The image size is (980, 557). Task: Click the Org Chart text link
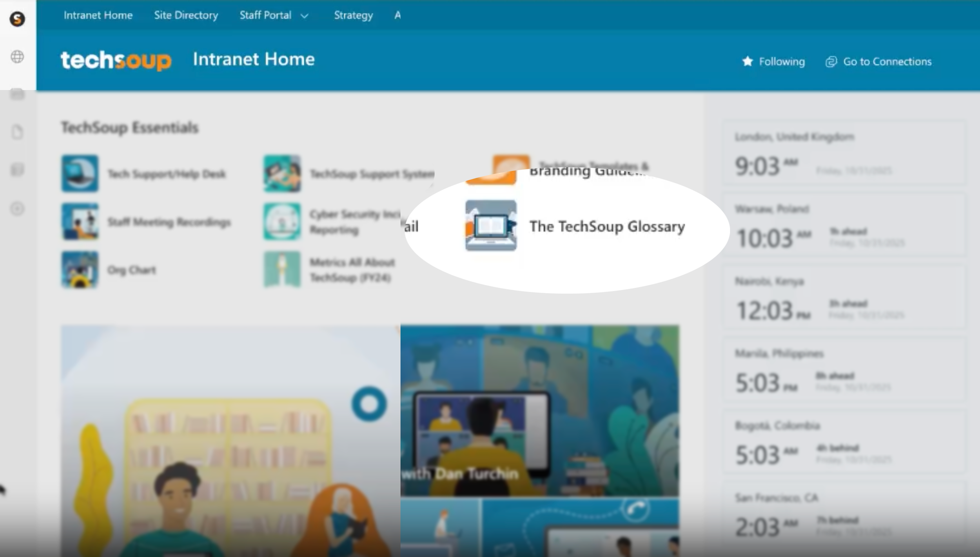(x=132, y=270)
